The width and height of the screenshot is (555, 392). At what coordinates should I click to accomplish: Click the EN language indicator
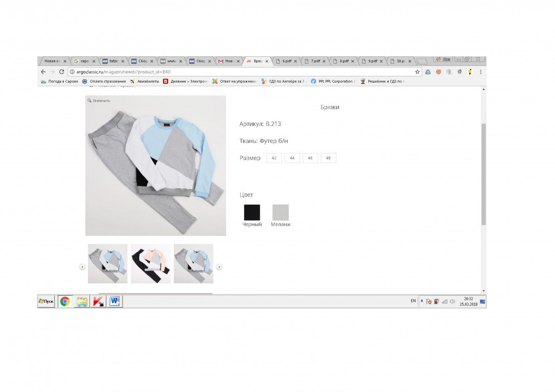(x=413, y=301)
